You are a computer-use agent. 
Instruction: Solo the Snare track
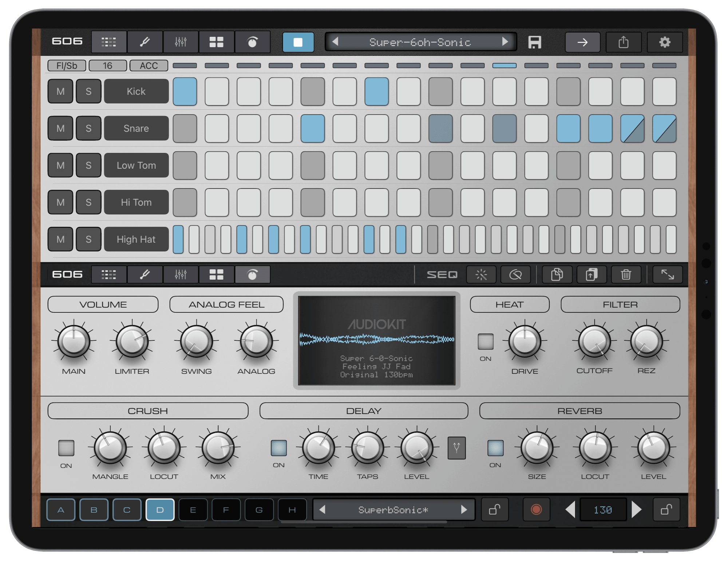[88, 128]
